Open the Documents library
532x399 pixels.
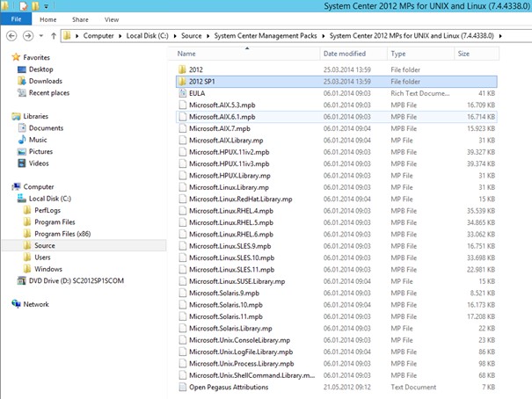click(x=40, y=128)
